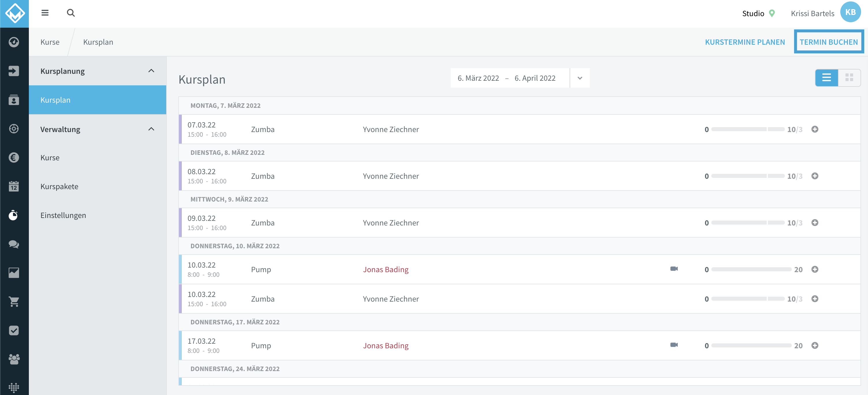The image size is (868, 395).
Task: Click the KURSTERMINE PLANEN button
Action: click(745, 42)
